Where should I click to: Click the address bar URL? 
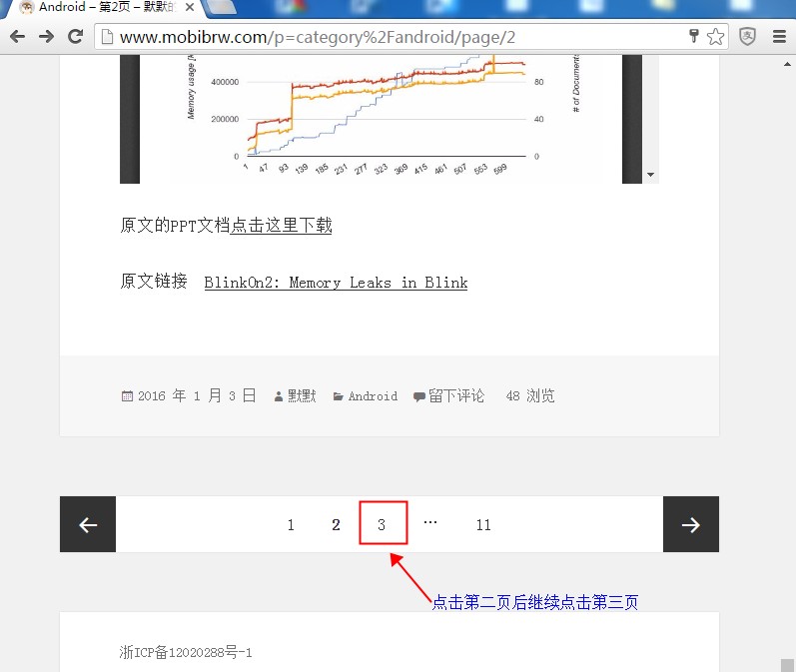tap(318, 38)
